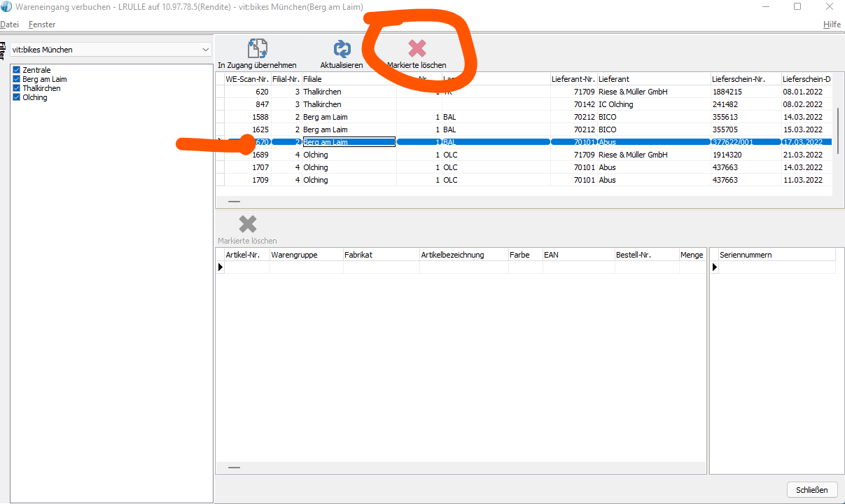Select the row with WE-Scan-Nr. 1588

point(524,117)
